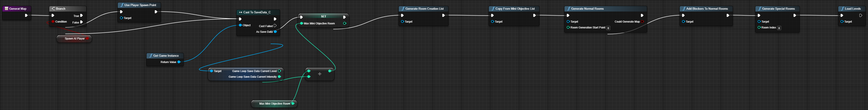
Task: Select the integer addition (+) node
Action: coord(320,74)
